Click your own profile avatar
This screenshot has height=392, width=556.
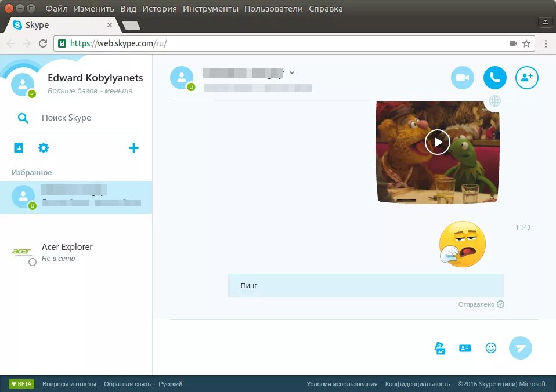(x=23, y=85)
